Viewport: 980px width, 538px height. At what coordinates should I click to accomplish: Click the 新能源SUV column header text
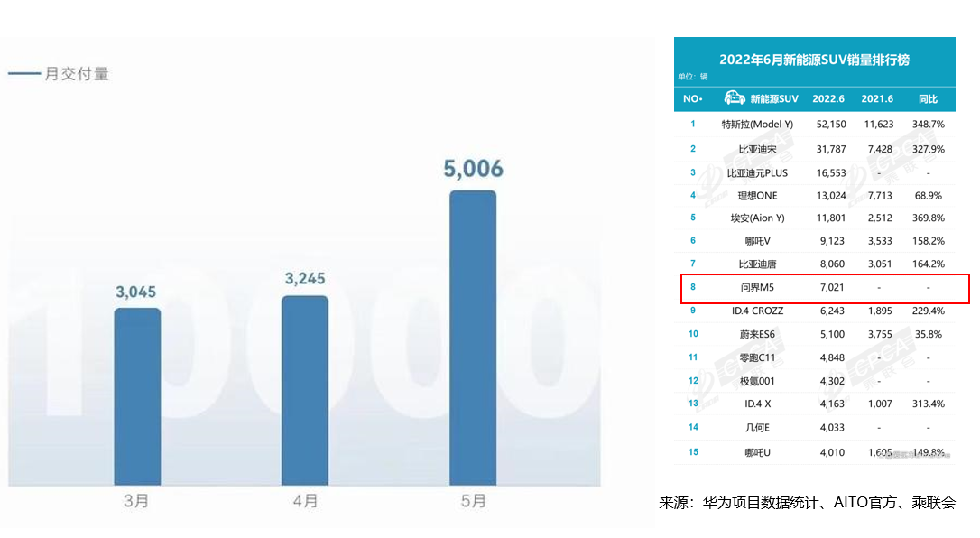[x=773, y=98]
